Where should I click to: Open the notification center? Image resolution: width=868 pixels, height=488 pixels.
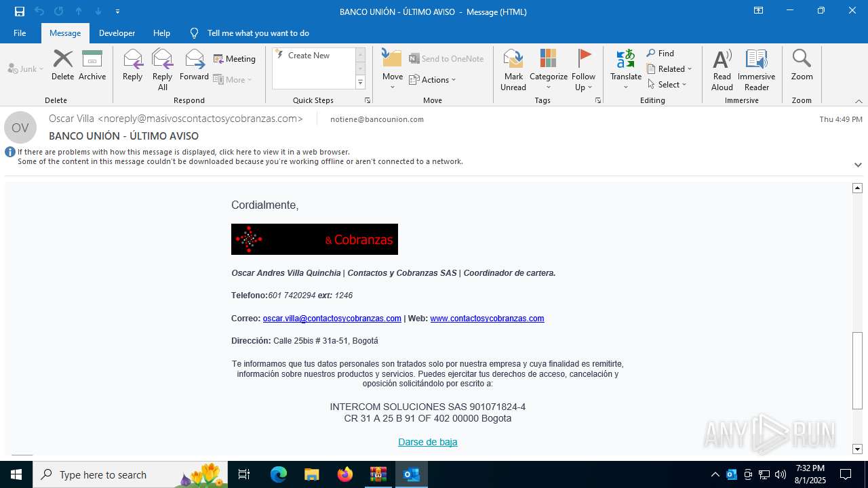tap(846, 474)
